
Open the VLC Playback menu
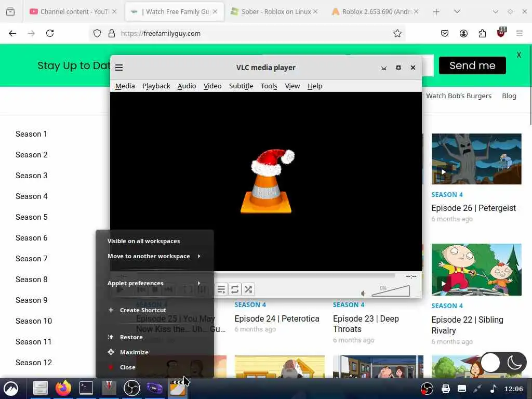pos(156,86)
